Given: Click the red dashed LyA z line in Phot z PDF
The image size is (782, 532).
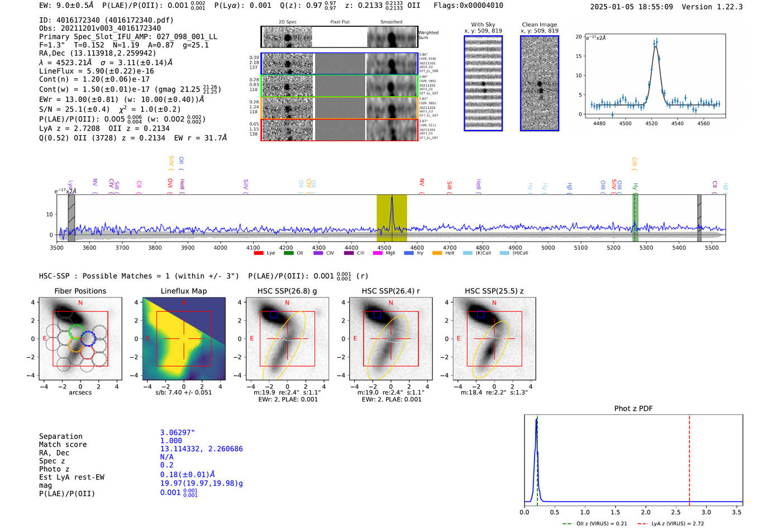Looking at the screenshot, I should 689,461.
